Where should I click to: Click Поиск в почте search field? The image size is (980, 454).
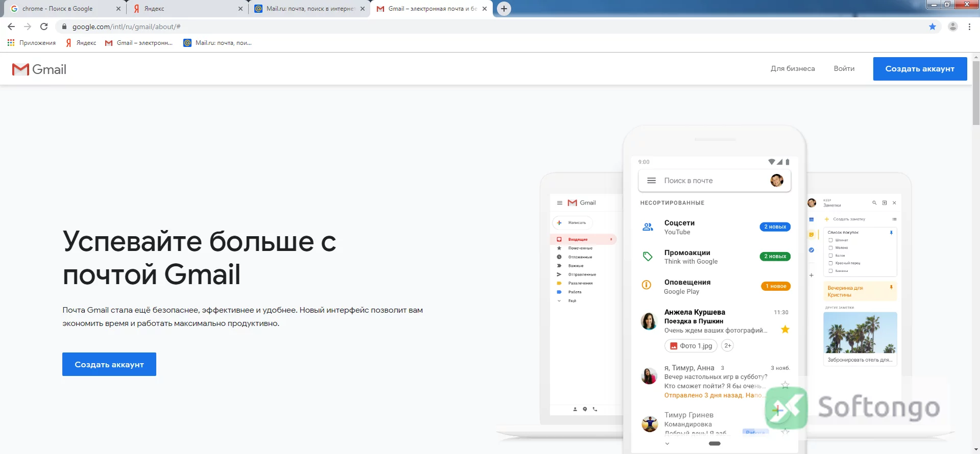(x=714, y=181)
